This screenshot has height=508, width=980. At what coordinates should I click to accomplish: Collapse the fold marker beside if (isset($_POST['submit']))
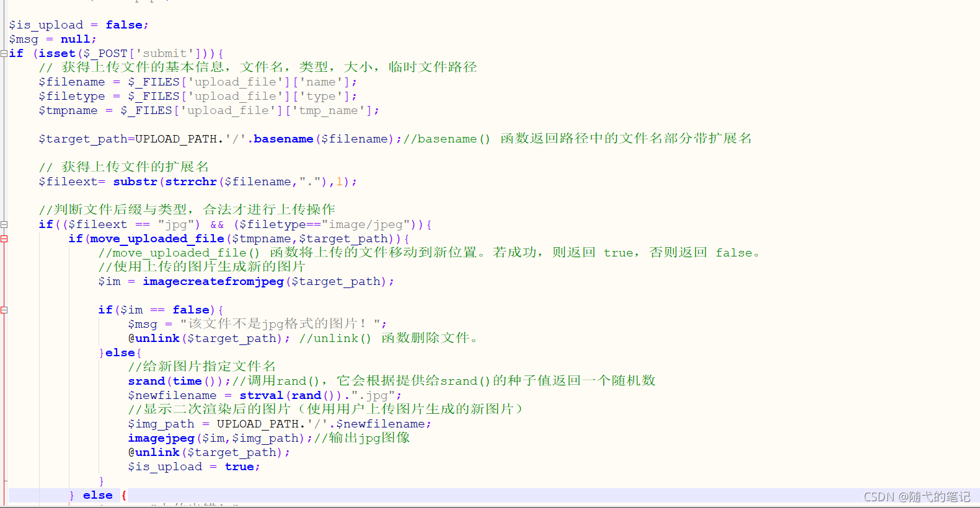point(4,53)
